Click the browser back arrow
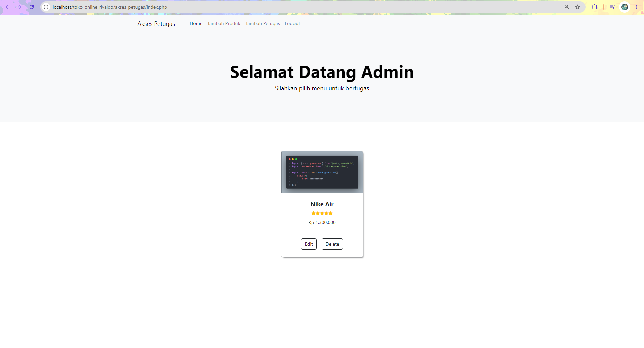Screen dimensions: 644x348 click(7, 7)
